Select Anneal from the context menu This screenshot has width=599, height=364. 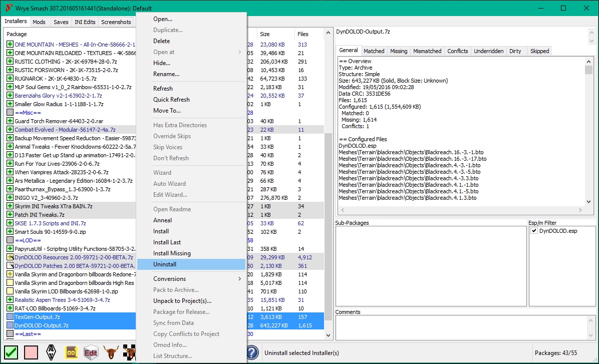pyautogui.click(x=191, y=220)
